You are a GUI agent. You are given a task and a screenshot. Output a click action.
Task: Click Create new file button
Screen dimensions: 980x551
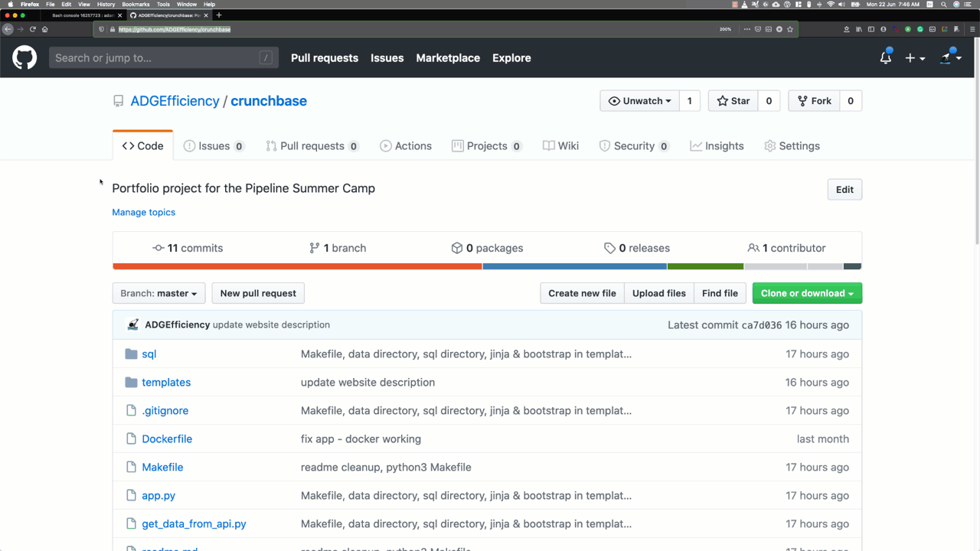pos(582,293)
